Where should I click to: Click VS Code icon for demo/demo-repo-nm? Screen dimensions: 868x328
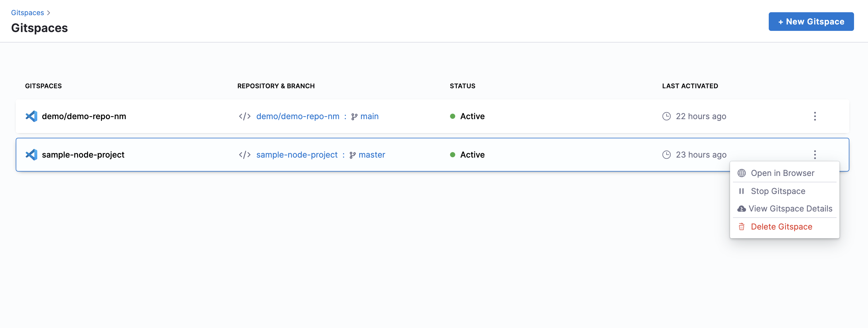pos(31,116)
